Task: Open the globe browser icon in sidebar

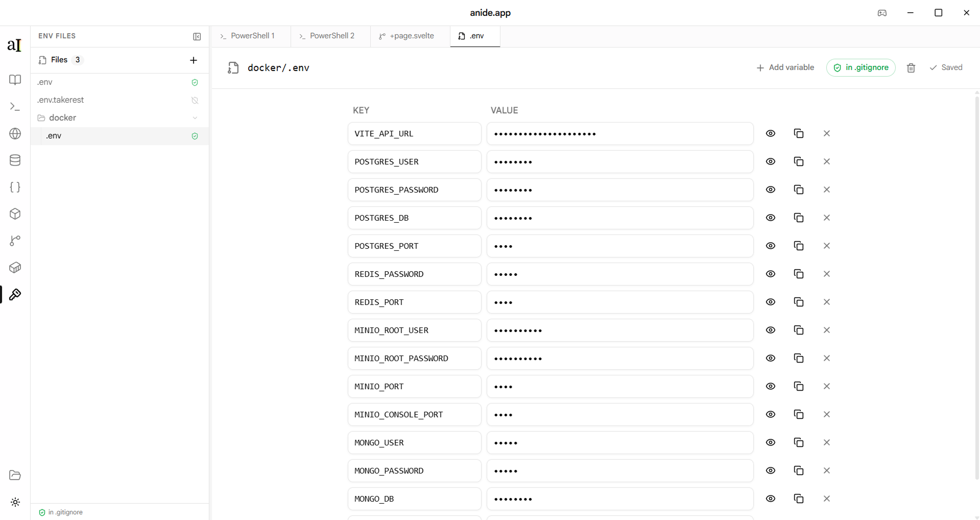Action: coord(15,133)
